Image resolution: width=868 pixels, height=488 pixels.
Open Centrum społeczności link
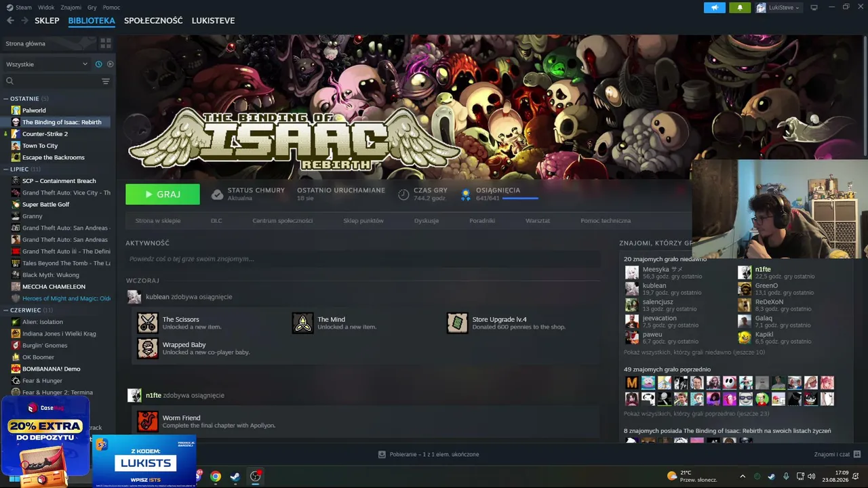(x=283, y=221)
